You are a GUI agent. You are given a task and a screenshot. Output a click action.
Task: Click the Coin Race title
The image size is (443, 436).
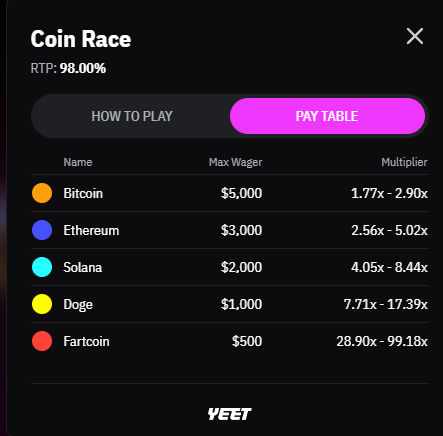coord(81,39)
